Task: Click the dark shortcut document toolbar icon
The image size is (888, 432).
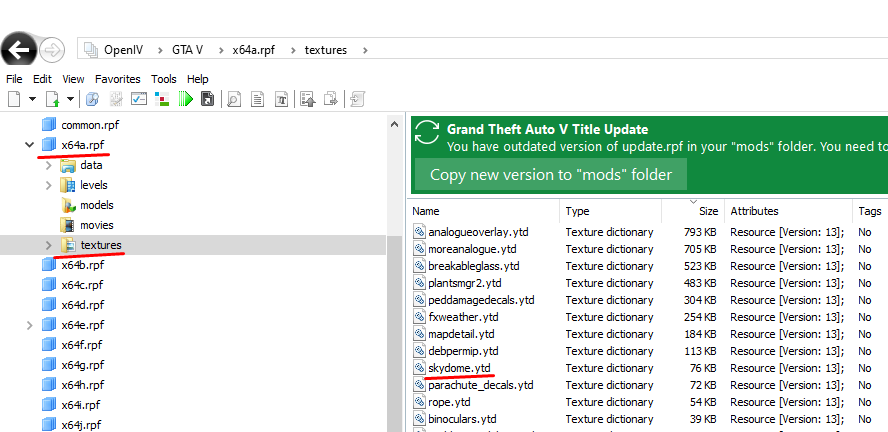Action: click(x=207, y=100)
